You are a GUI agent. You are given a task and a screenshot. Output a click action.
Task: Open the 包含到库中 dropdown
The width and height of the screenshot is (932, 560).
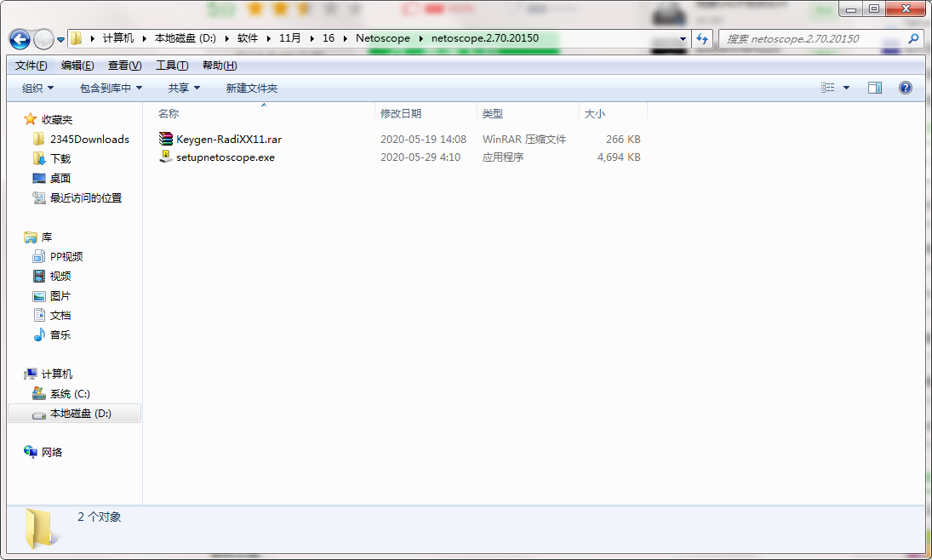pos(111,88)
